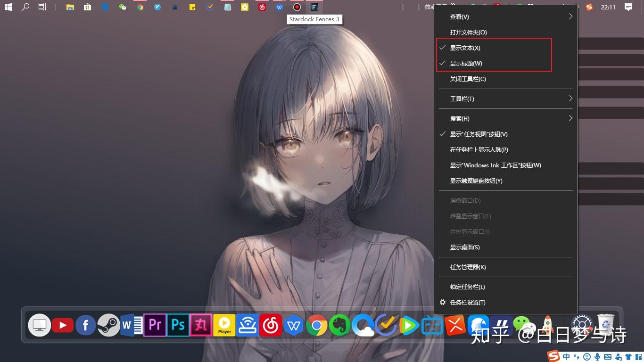Open the computer monitor icon in dock
Screen dimensions: 644x362
(40, 325)
